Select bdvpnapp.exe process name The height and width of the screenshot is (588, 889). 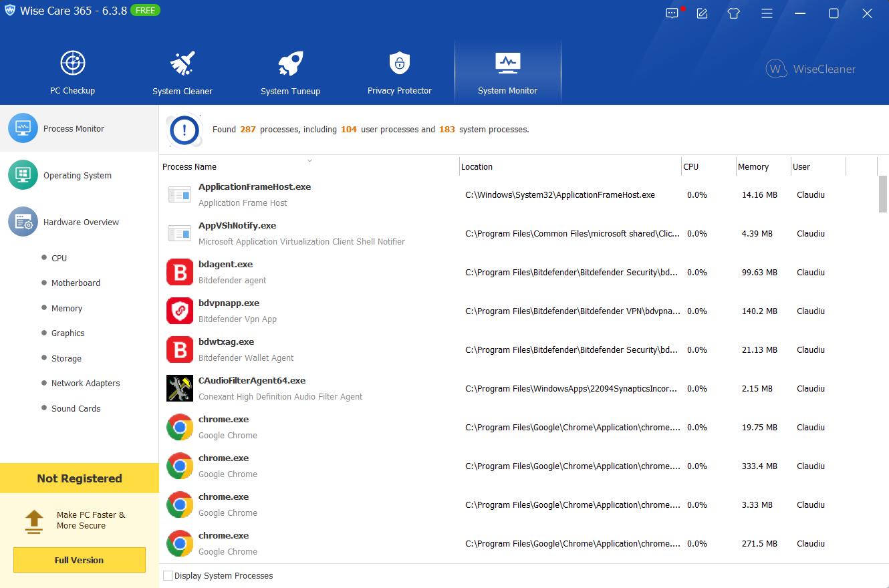click(x=229, y=303)
